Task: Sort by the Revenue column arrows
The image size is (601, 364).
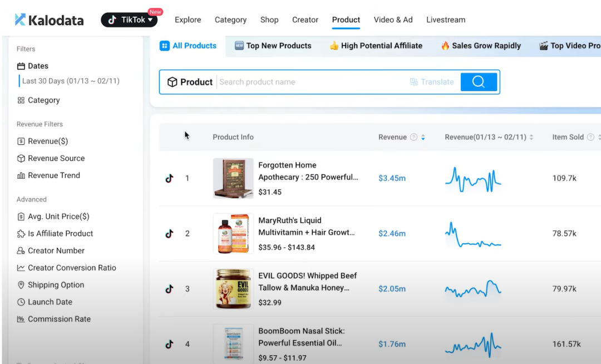Action: pos(423,137)
